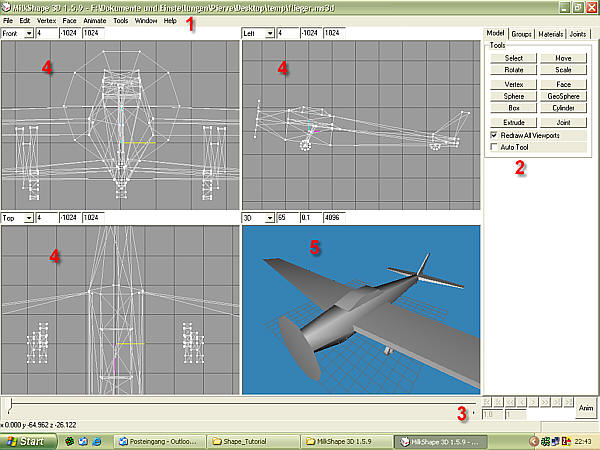This screenshot has width=600, height=450.
Task: Switch to Shape_Tutorial folder taskbar window
Action: click(x=253, y=442)
